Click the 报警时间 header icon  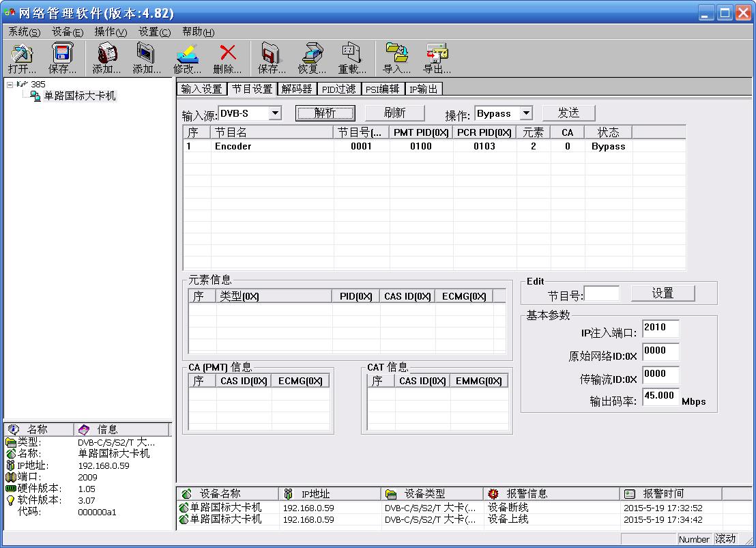pyautogui.click(x=630, y=493)
